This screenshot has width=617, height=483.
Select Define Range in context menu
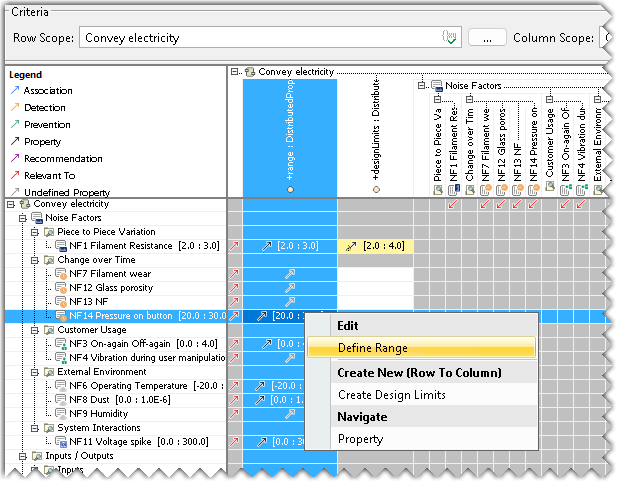click(421, 348)
